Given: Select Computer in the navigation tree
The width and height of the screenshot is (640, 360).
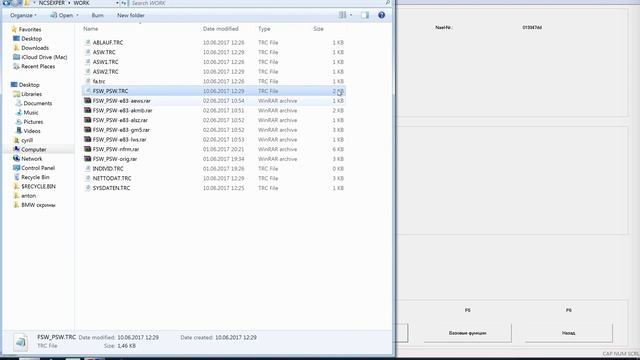Looking at the screenshot, I should [33, 150].
